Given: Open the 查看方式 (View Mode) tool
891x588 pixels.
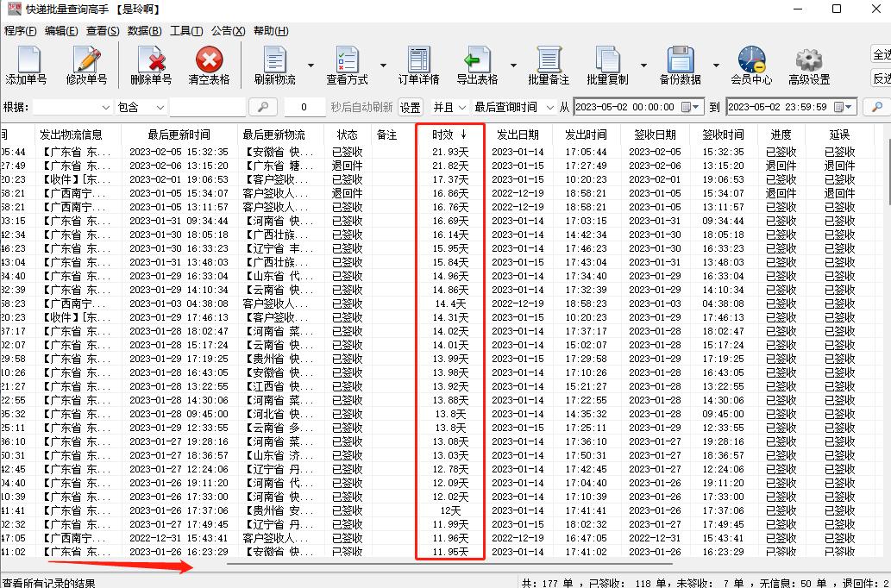Looking at the screenshot, I should tap(347, 65).
